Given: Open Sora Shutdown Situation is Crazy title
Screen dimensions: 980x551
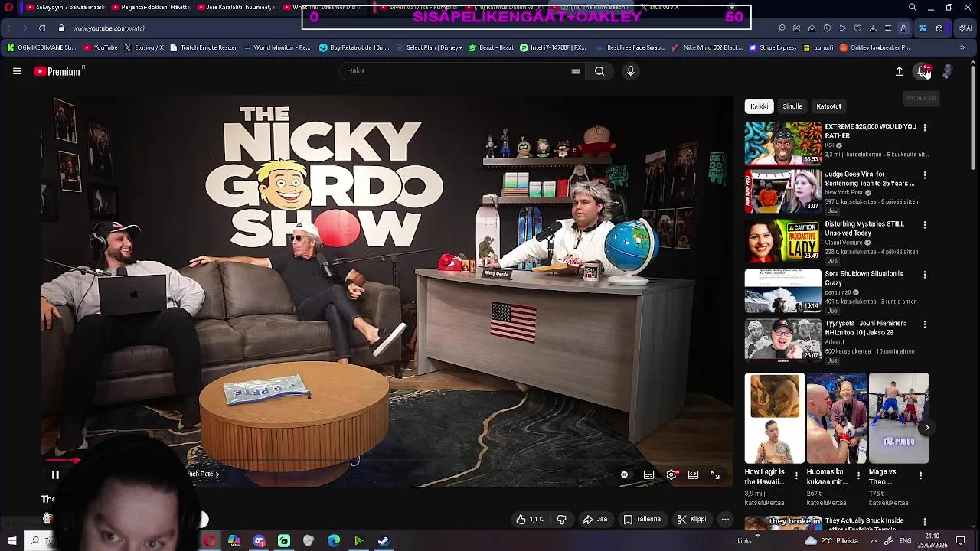Looking at the screenshot, I should coord(864,278).
